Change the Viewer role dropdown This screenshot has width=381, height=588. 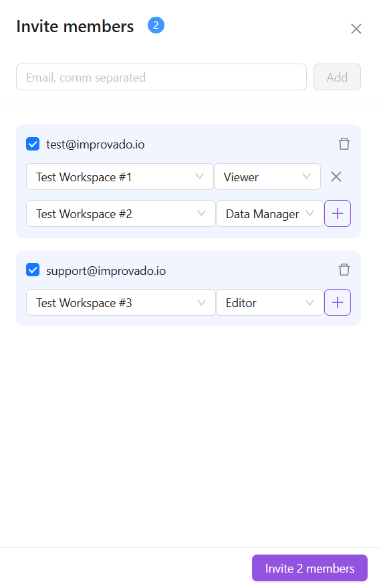267,177
